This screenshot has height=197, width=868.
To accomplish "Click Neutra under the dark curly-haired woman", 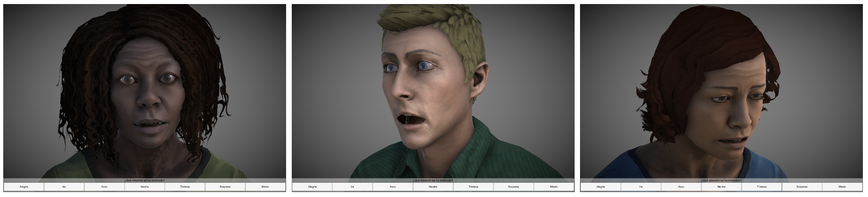I will (x=145, y=186).
